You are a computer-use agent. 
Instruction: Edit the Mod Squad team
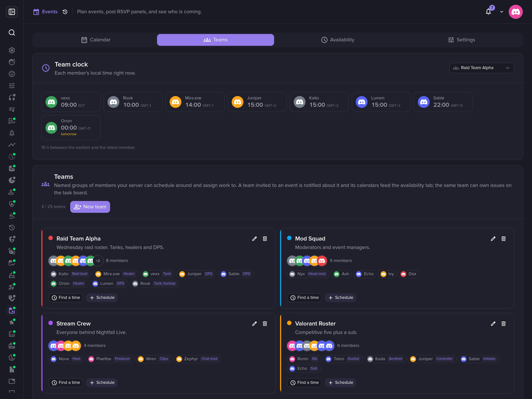[x=493, y=239]
